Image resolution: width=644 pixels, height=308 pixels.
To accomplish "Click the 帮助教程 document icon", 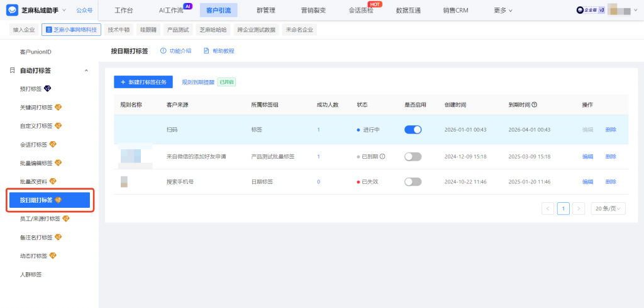I will point(206,51).
